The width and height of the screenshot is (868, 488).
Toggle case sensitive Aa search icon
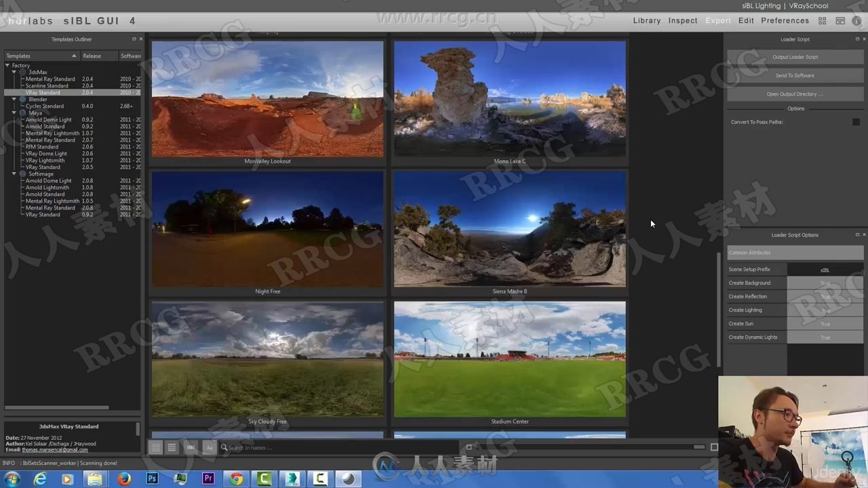209,447
